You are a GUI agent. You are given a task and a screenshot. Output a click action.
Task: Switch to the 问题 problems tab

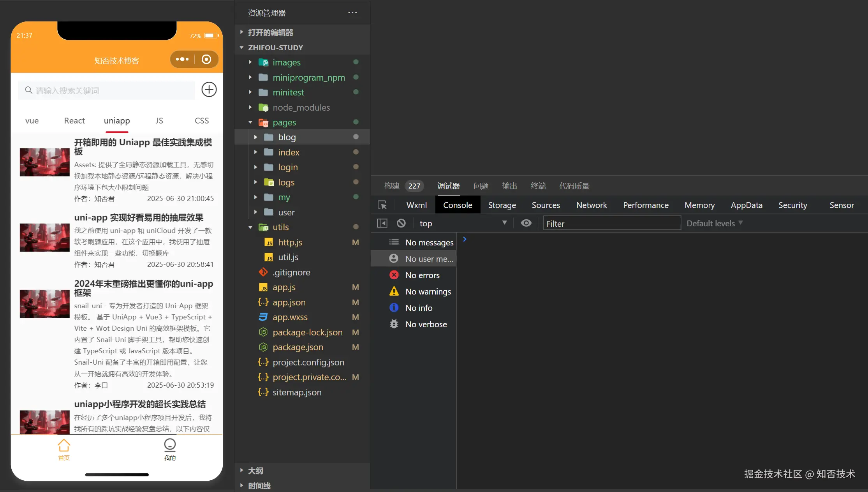pos(481,186)
